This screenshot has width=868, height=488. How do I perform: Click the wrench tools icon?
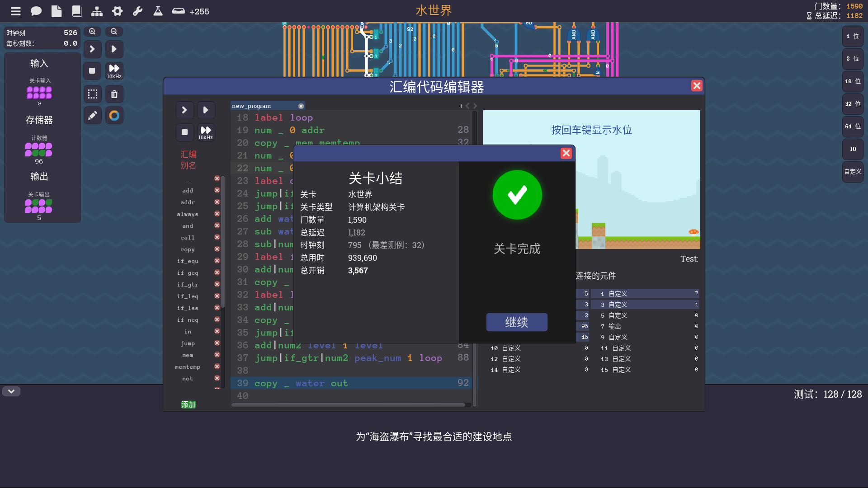pyautogui.click(x=137, y=11)
